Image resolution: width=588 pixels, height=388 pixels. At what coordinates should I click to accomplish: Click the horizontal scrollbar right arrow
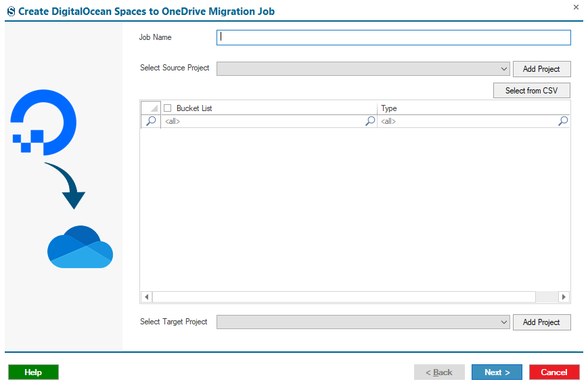564,297
